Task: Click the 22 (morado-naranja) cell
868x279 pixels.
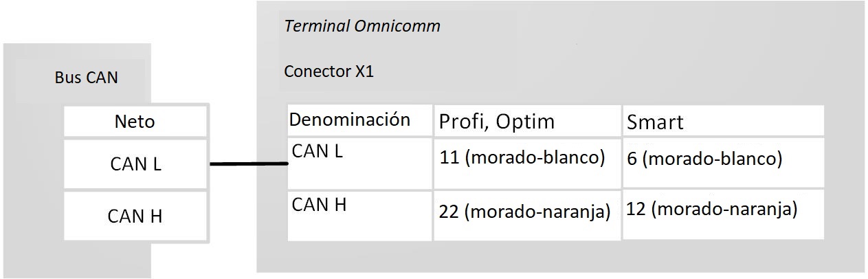Action: click(x=524, y=212)
